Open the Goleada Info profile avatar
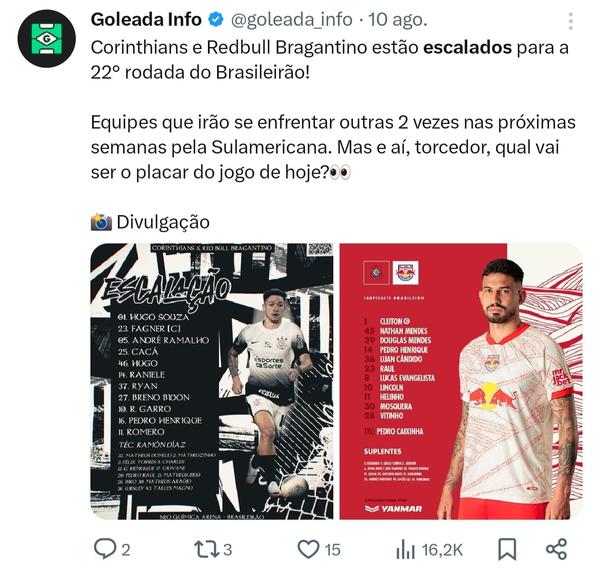The image size is (600, 574). [x=47, y=39]
